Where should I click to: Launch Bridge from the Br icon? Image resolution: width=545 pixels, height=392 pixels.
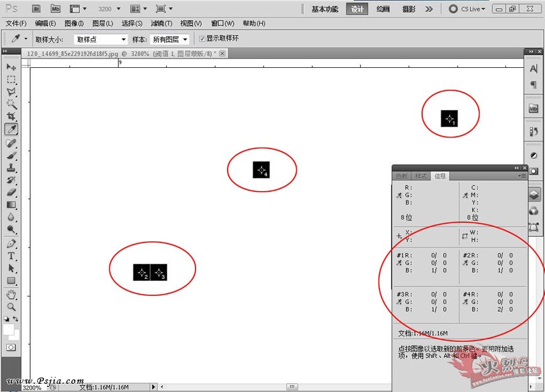click(x=36, y=9)
